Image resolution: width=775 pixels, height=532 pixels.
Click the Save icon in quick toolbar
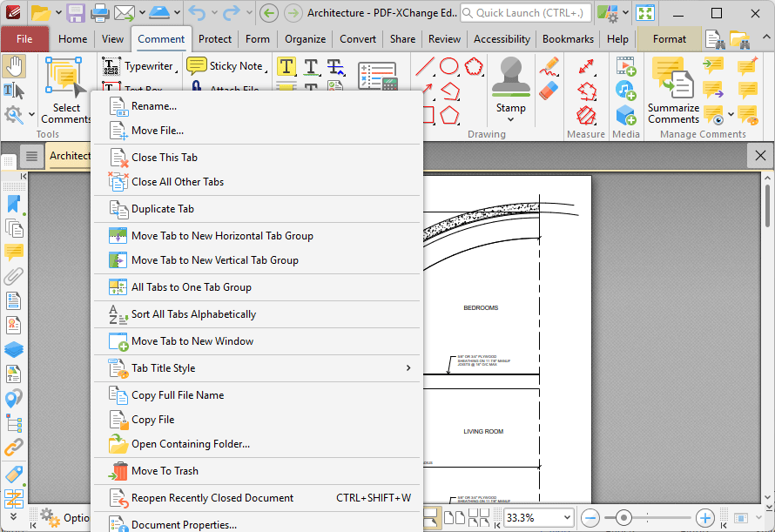(76, 13)
